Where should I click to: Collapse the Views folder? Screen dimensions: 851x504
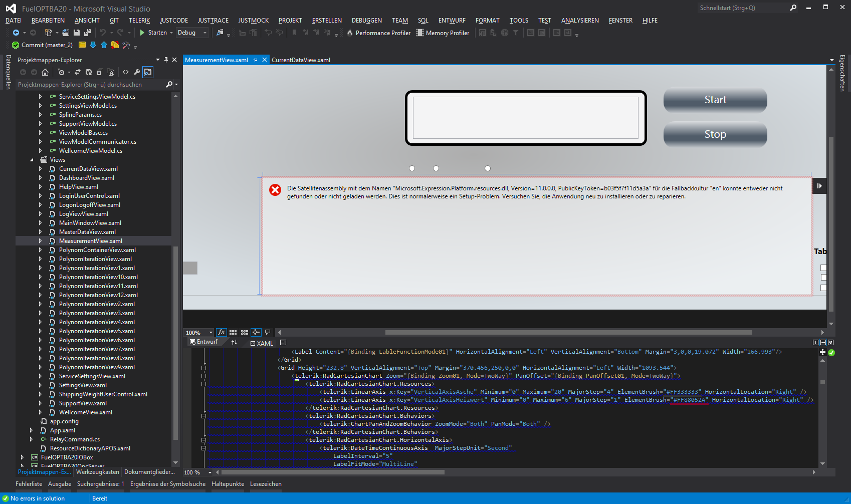coord(32,160)
